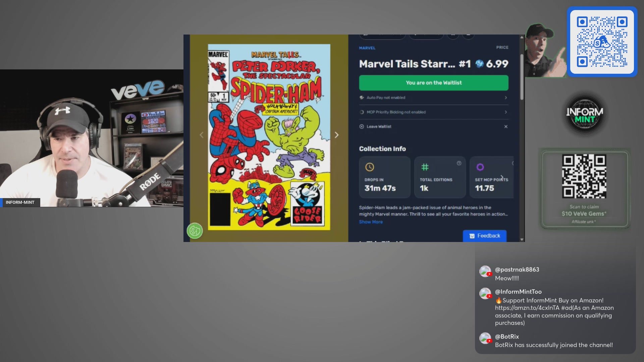Click the "31m 47s" countdown value

[x=380, y=188]
